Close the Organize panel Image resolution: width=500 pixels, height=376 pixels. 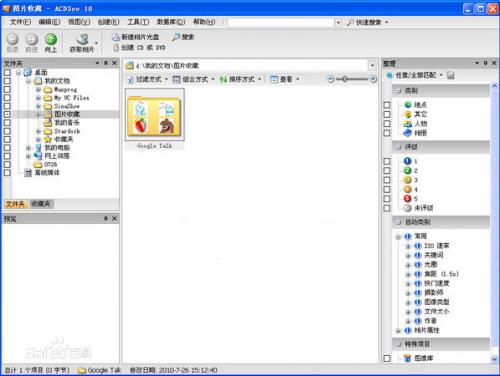point(494,63)
